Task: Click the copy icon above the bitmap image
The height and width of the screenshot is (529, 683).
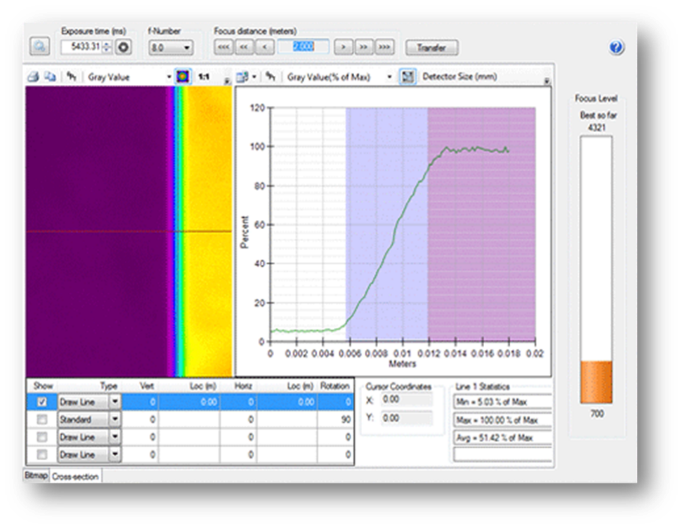Action: pyautogui.click(x=50, y=76)
